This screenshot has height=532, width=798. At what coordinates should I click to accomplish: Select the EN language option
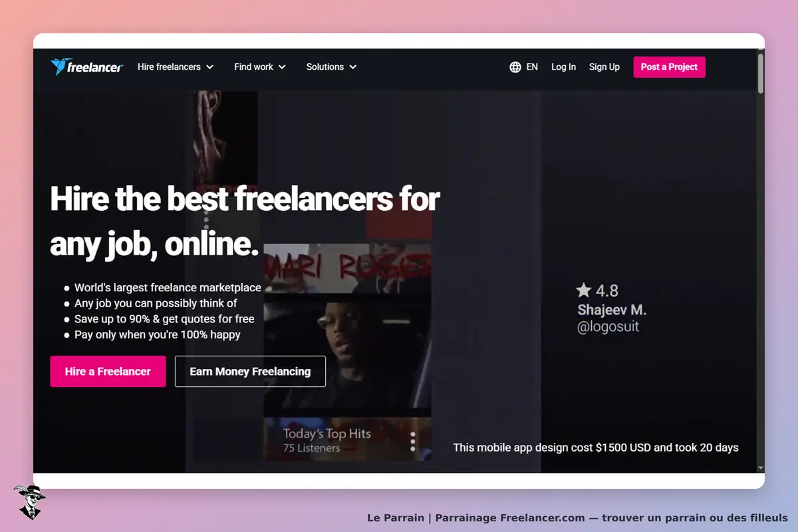point(532,67)
